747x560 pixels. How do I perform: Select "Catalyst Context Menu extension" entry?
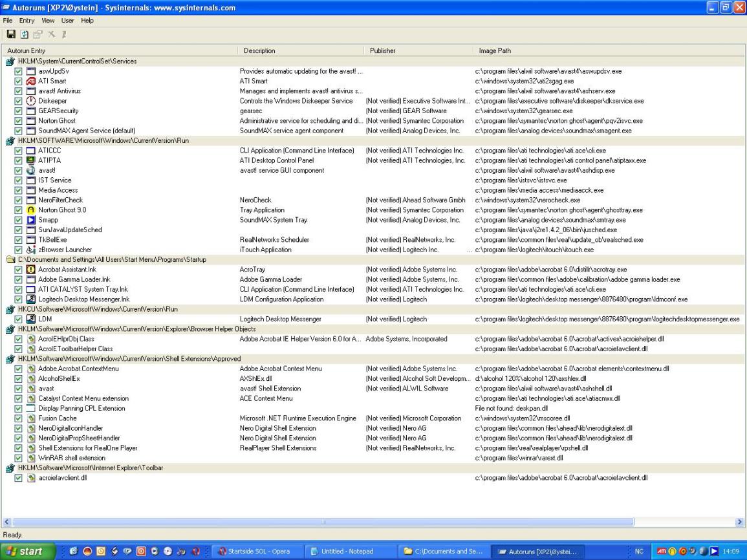(x=83, y=398)
